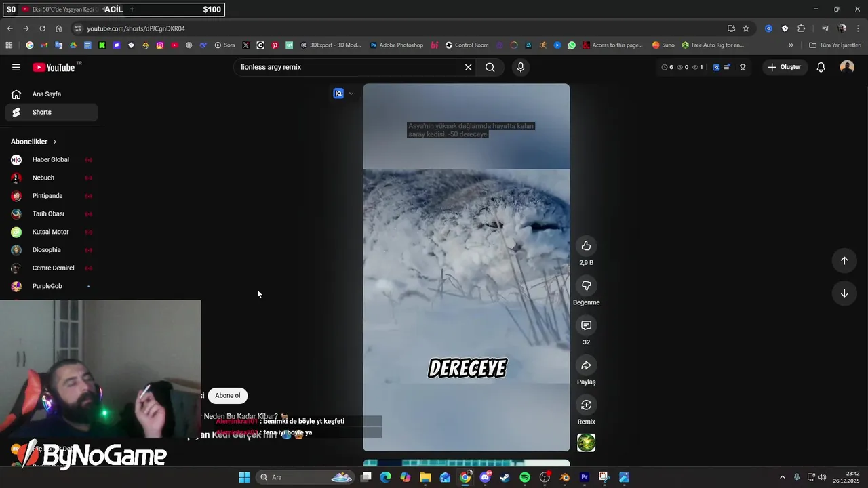
Task: Open the Instagram bookmark icon
Action: tap(160, 45)
